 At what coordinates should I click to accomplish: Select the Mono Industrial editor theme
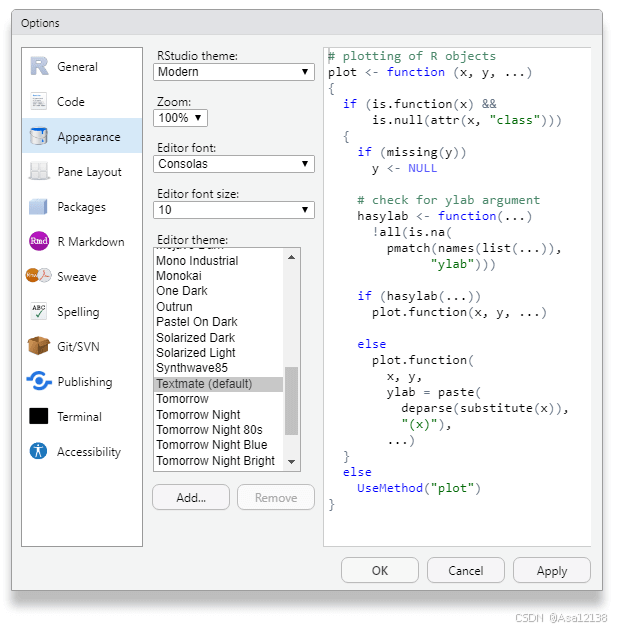(x=219, y=261)
